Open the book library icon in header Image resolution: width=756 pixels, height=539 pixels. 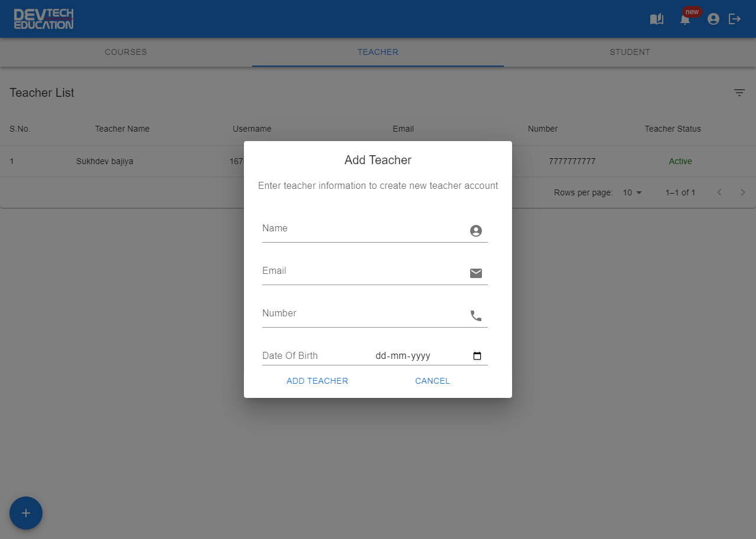click(657, 19)
